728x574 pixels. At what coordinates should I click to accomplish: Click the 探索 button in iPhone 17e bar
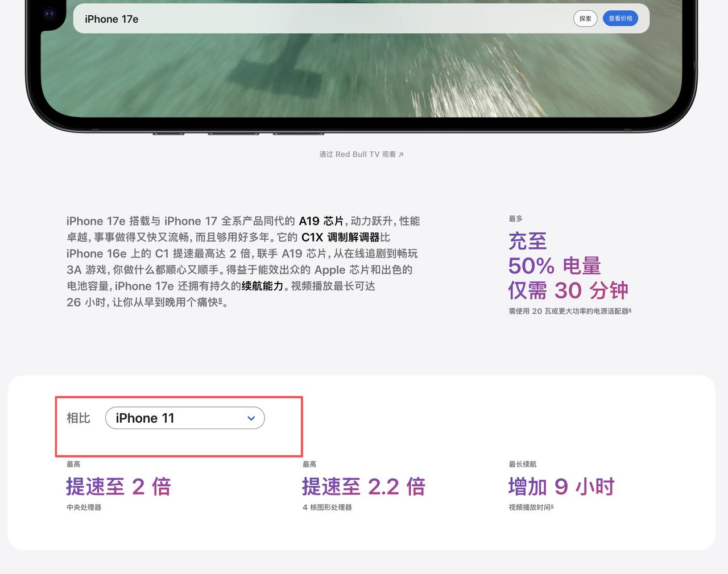[x=585, y=19]
